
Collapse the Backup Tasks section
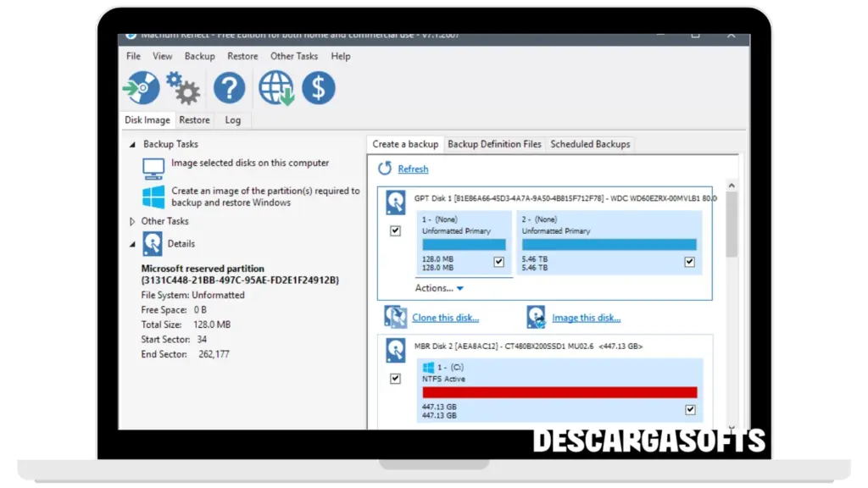(132, 145)
